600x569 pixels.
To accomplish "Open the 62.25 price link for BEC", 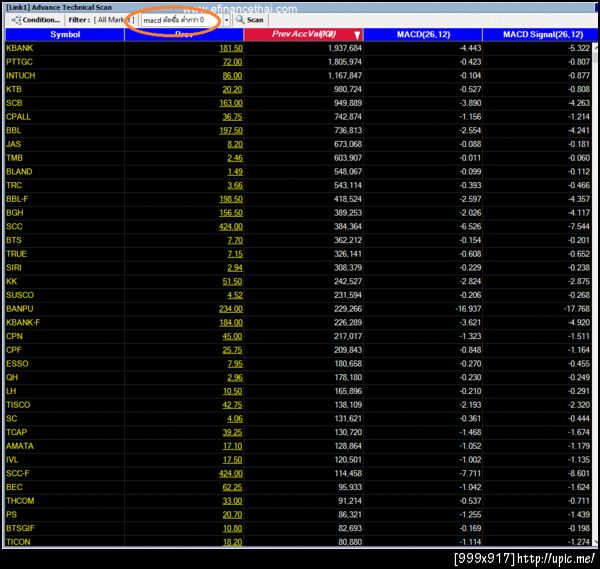I will (x=232, y=487).
